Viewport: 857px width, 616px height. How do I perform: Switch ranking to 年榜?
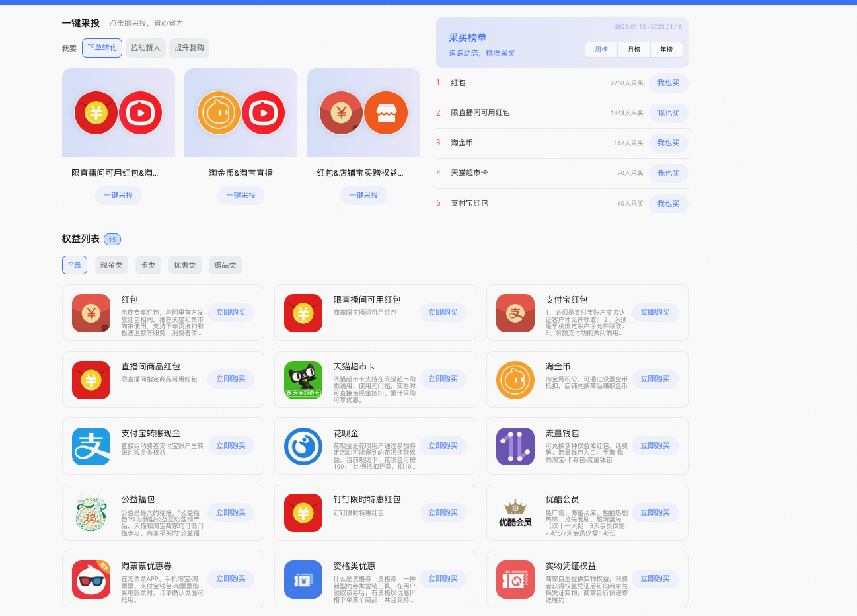pos(667,50)
